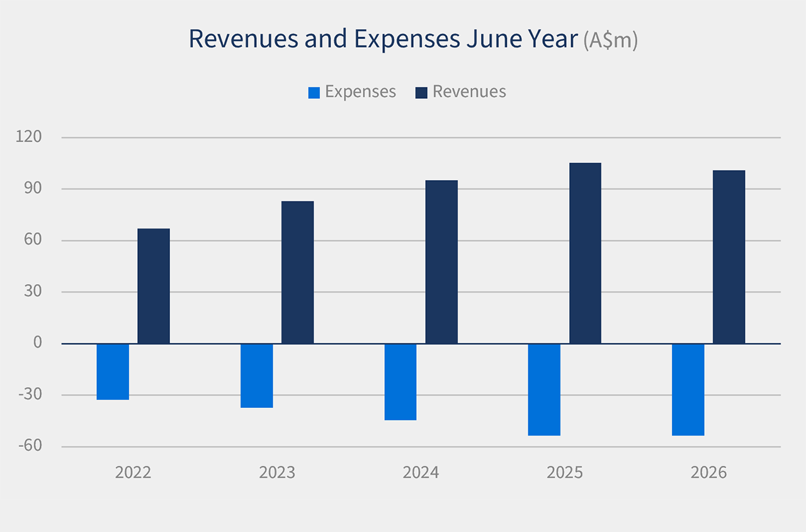
Task: Click the 2025 Revenues bar
Action: [x=585, y=253]
